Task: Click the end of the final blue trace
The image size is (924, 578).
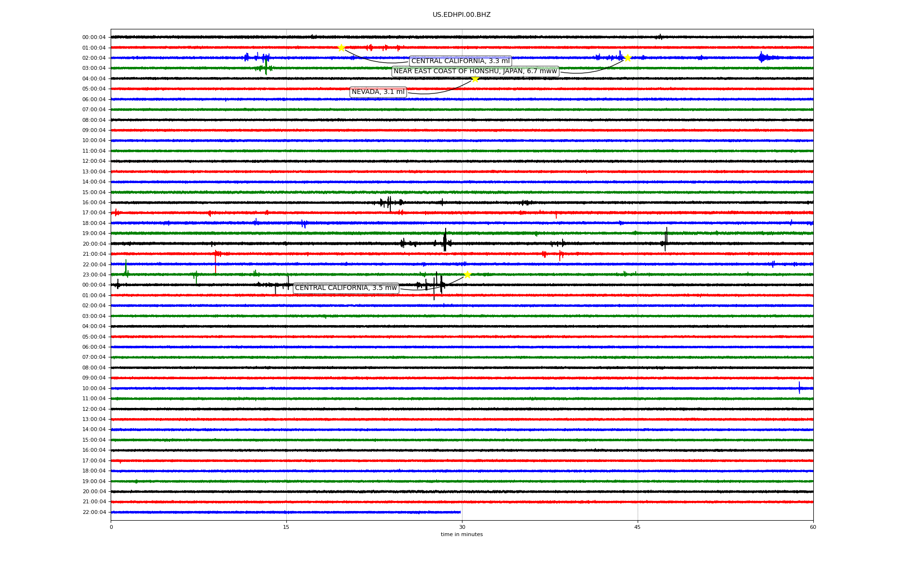Action: coord(460,512)
